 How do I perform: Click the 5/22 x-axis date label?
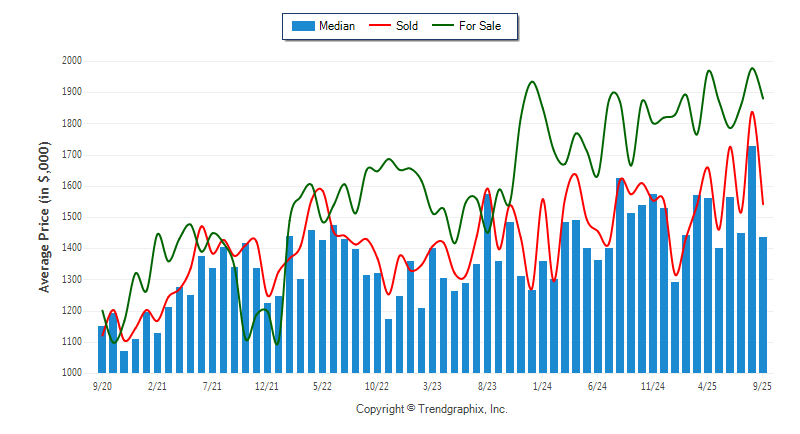[322, 384]
